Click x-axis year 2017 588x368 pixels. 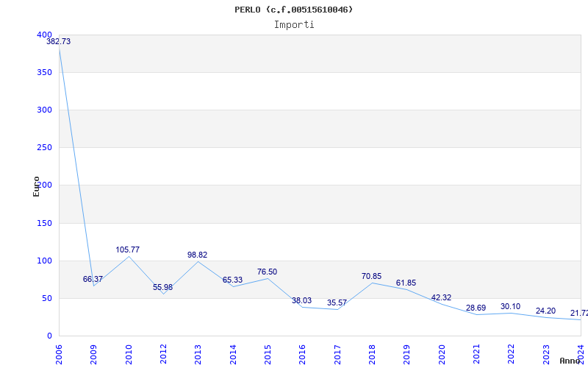(337, 354)
